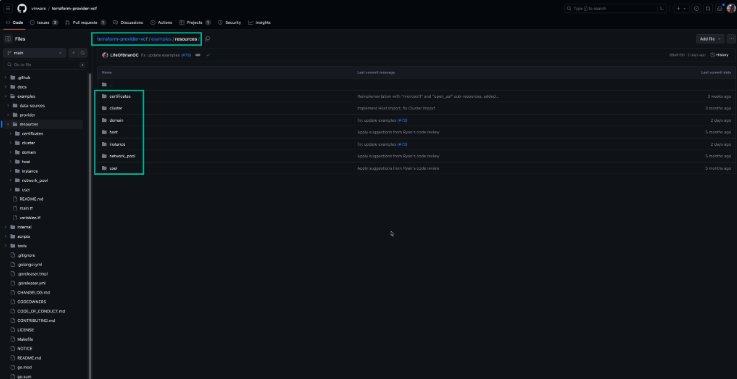The height and width of the screenshot is (379, 737).
Task: Click the History clock icon
Action: [713, 55]
